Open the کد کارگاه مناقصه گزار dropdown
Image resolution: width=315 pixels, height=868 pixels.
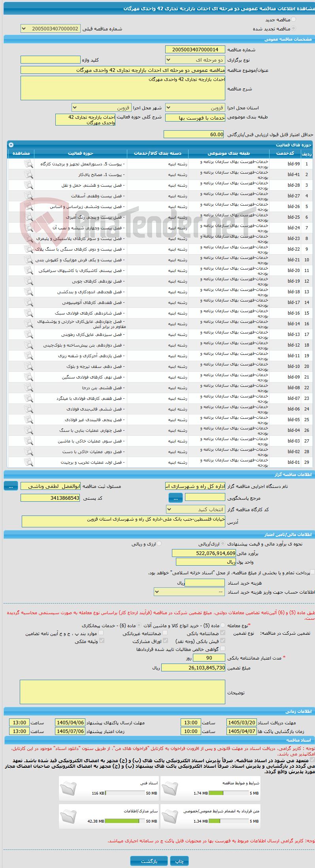pyautogui.click(x=196, y=509)
